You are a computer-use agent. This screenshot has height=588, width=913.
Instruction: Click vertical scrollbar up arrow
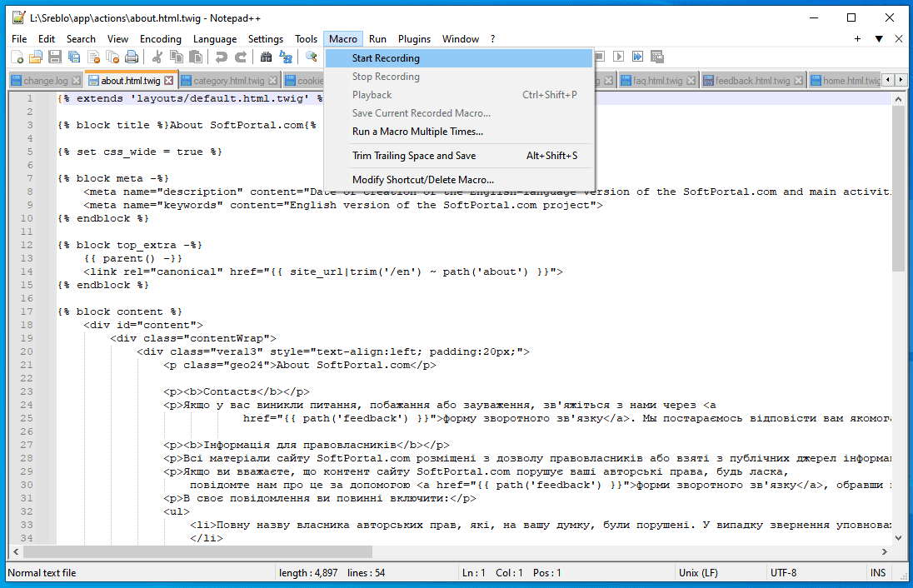point(898,99)
